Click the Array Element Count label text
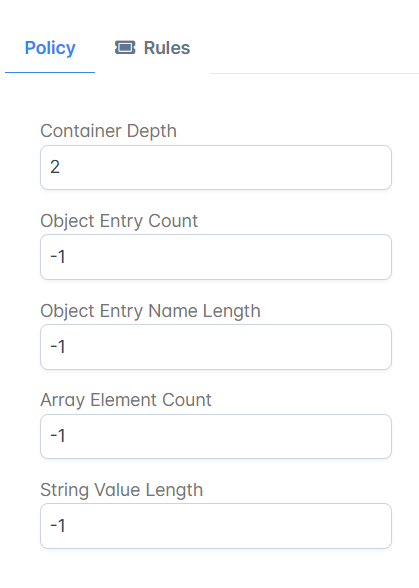 [126, 400]
